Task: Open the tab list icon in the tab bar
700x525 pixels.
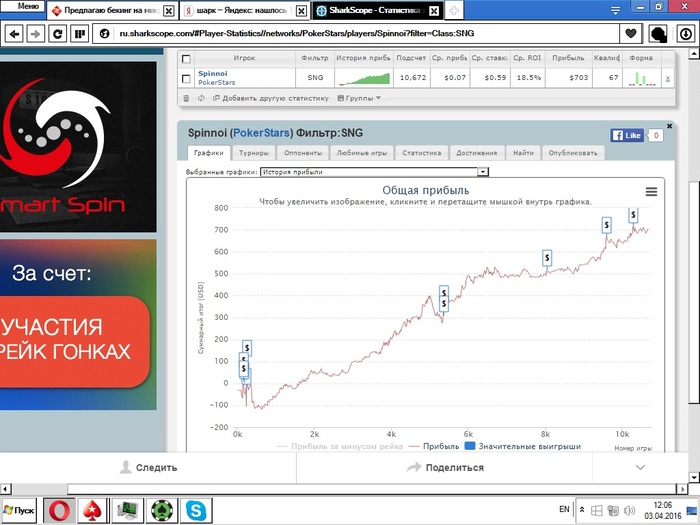Action: pyautogui.click(x=615, y=11)
